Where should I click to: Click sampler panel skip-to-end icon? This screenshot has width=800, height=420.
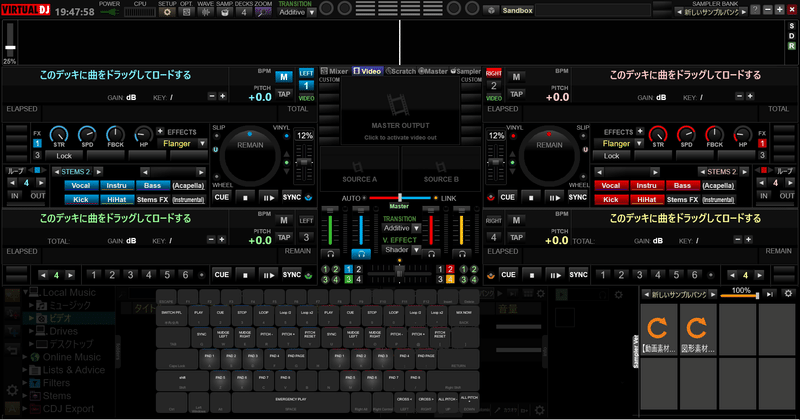pyautogui.click(x=770, y=294)
